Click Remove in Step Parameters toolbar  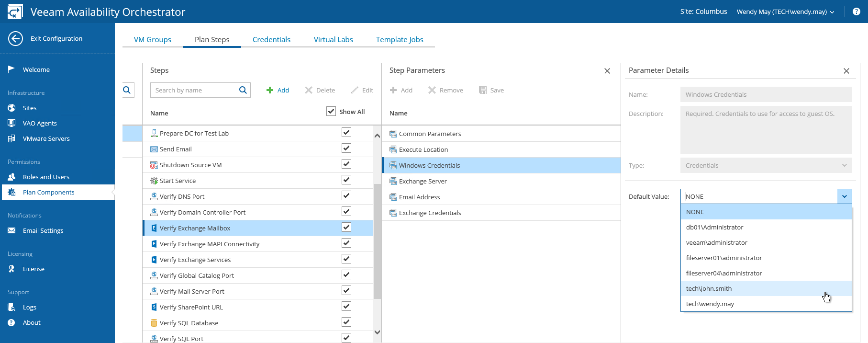coord(445,90)
